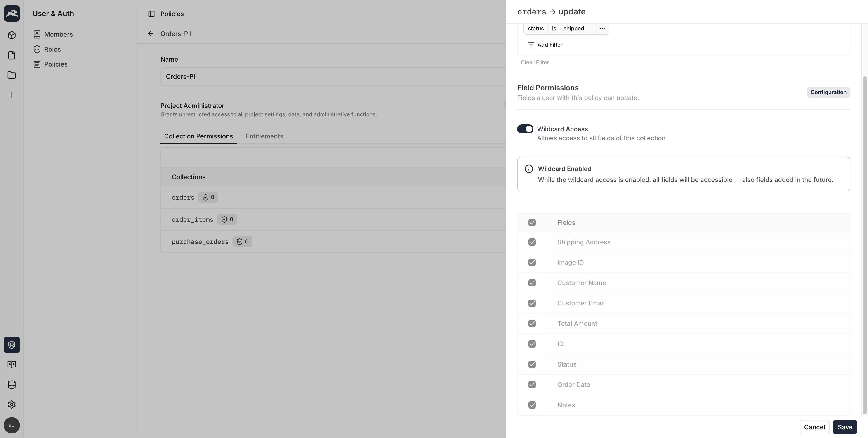Click the back arrow beside Orders-PII

point(150,34)
